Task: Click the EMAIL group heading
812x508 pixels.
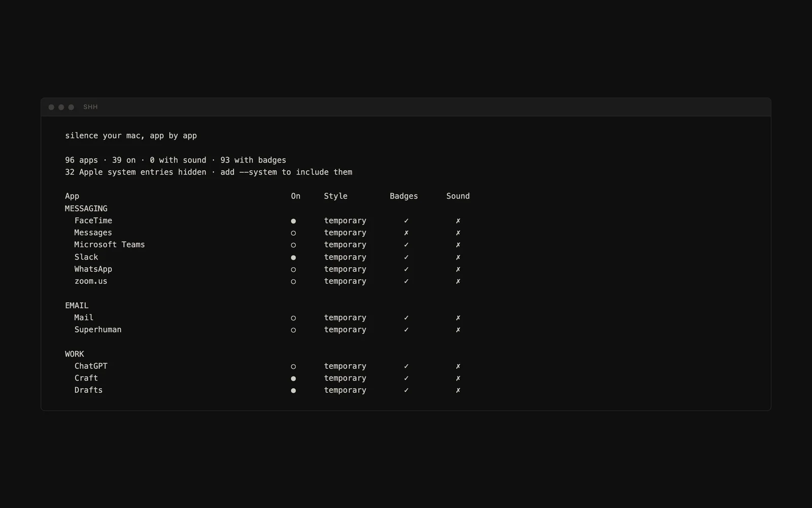Action: pos(77,306)
